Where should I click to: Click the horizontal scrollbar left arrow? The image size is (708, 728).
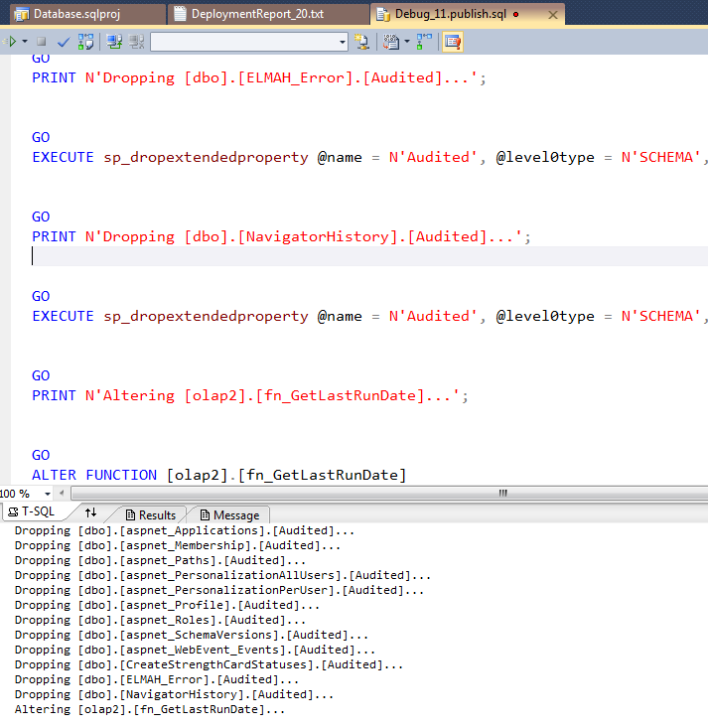click(62, 493)
